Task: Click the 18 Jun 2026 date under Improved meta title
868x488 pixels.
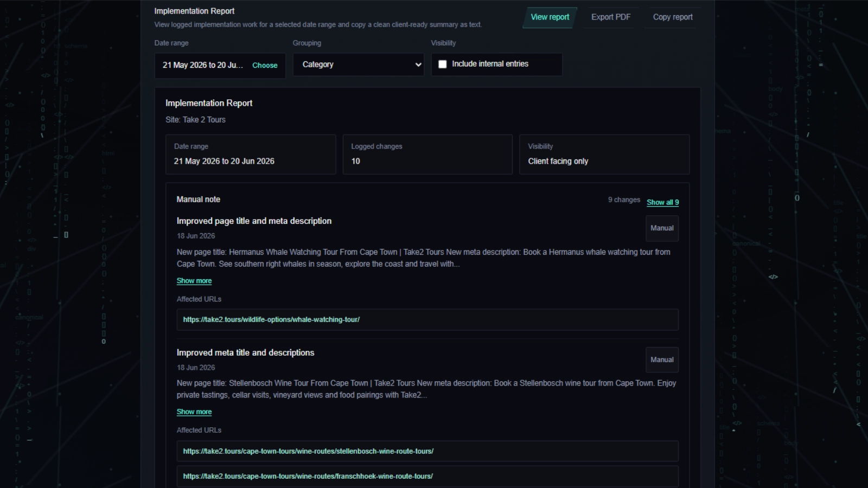Action: pos(196,368)
